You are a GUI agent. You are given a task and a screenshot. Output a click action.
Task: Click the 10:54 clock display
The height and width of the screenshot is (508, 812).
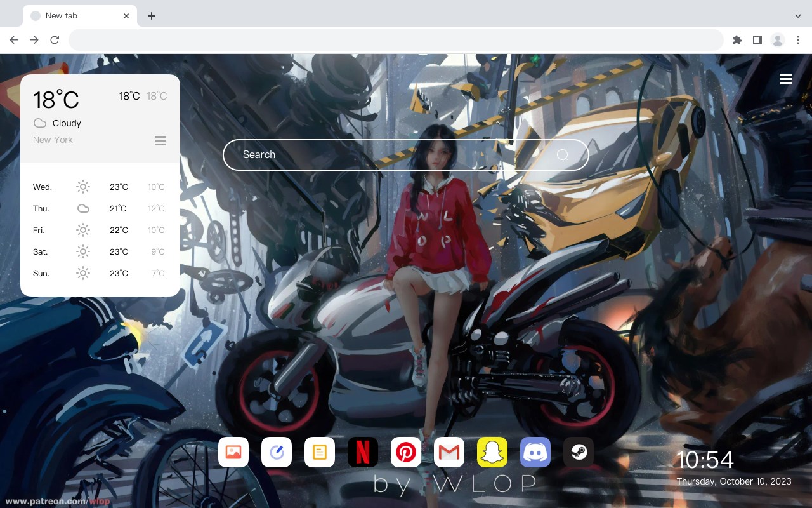pos(705,460)
